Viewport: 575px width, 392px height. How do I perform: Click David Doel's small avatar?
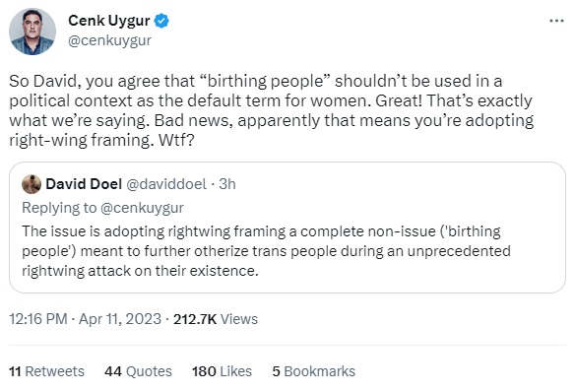32,184
